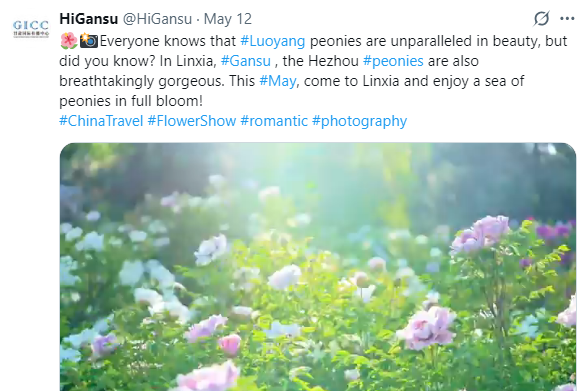Open the #ChinaTravel hashtag
The height and width of the screenshot is (391, 587).
click(x=101, y=121)
